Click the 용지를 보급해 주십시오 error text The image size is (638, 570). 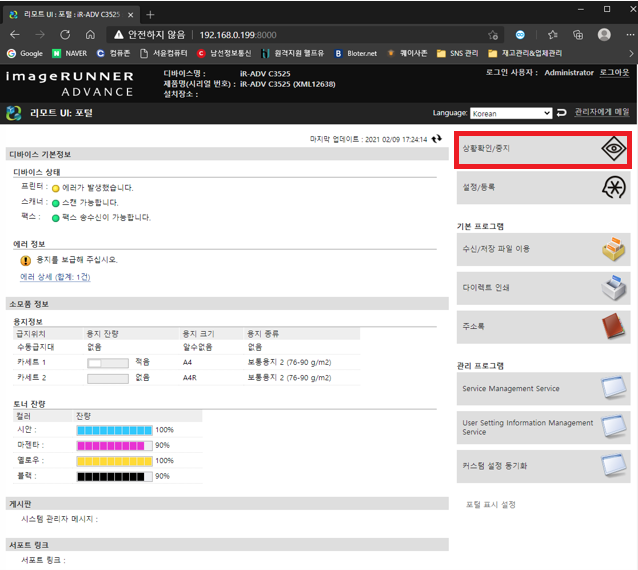point(77,260)
